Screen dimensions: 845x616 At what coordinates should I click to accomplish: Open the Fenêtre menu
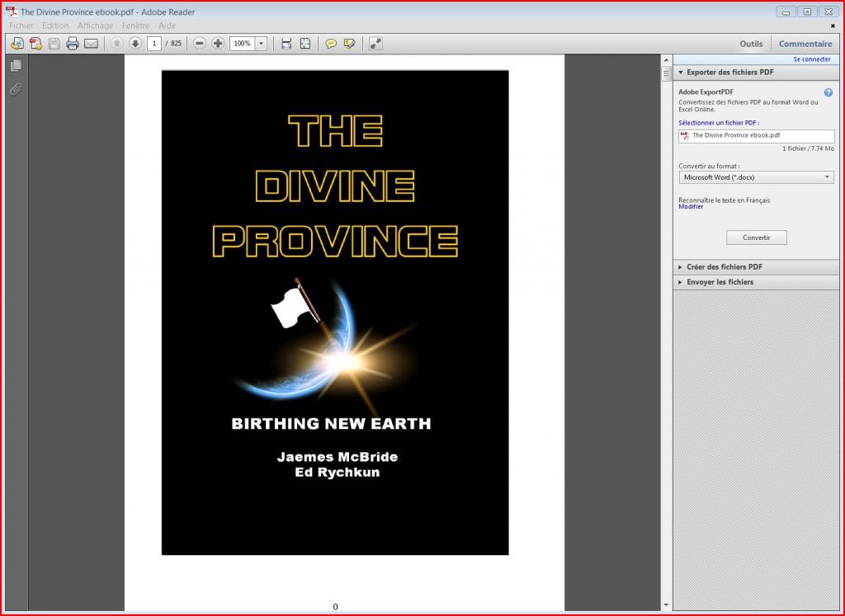(136, 26)
